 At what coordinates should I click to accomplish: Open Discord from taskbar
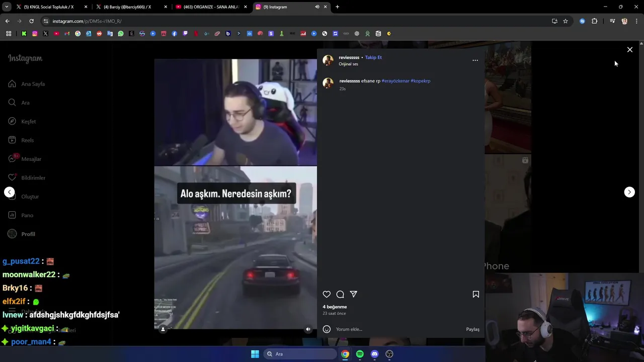[x=374, y=354]
